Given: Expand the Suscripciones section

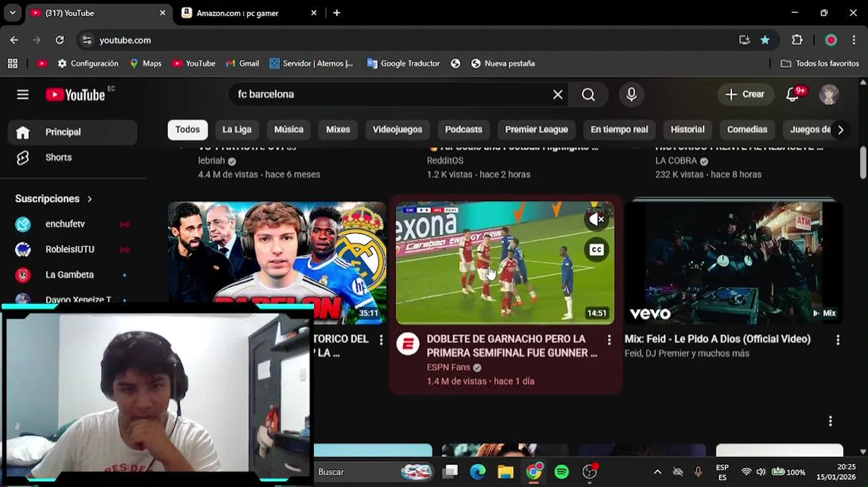Looking at the screenshot, I should [54, 198].
